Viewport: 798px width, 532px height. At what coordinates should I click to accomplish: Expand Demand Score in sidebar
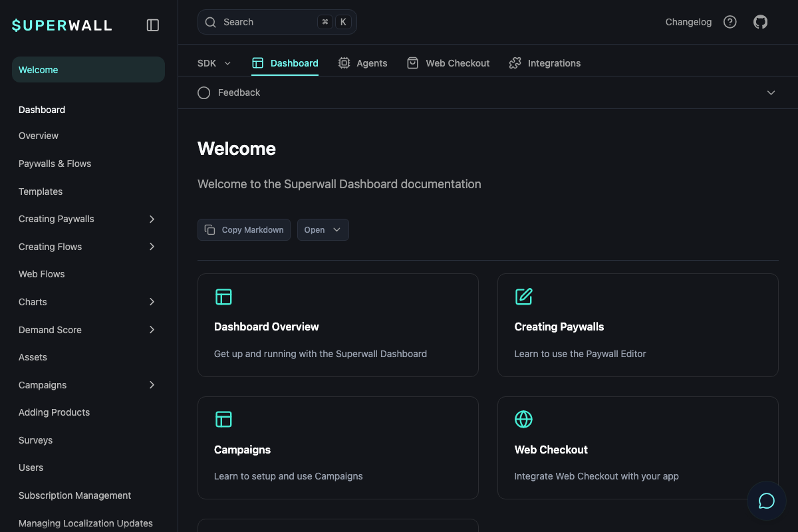[152, 330]
